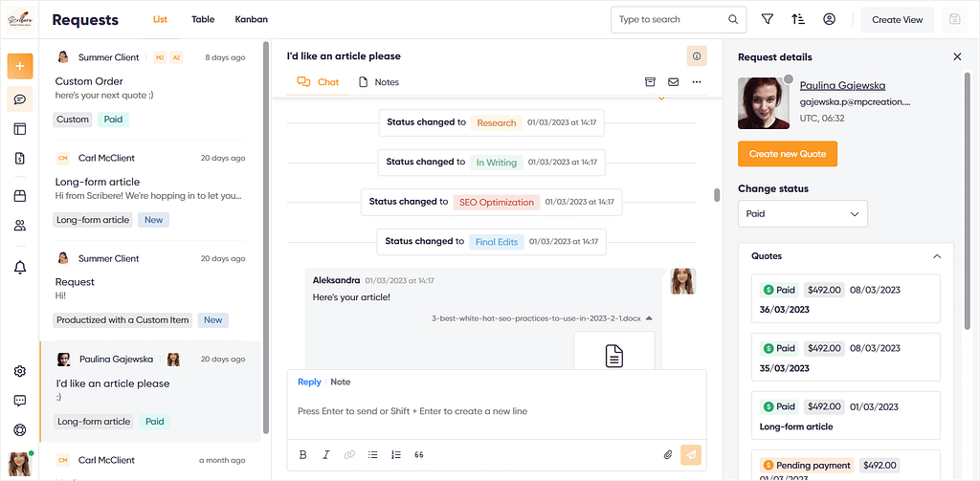Open the chat requests sidebar icon
The width and height of the screenshot is (980, 481).
coord(20,99)
